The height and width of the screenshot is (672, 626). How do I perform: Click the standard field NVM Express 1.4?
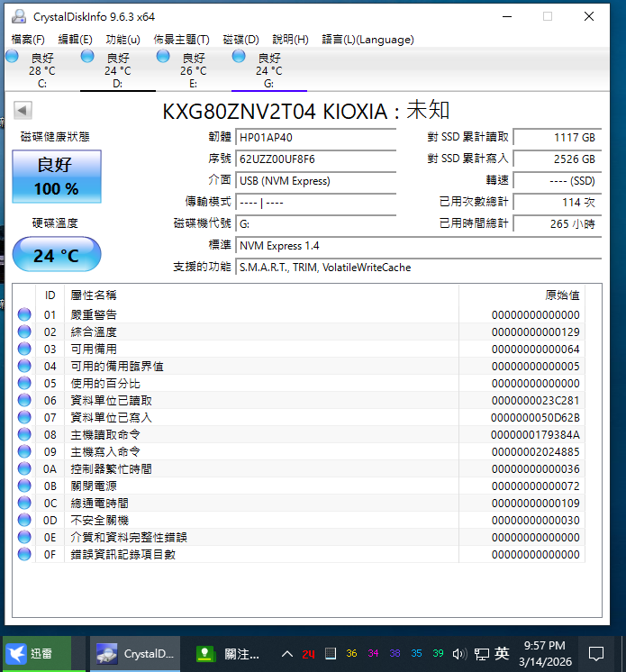(x=418, y=246)
